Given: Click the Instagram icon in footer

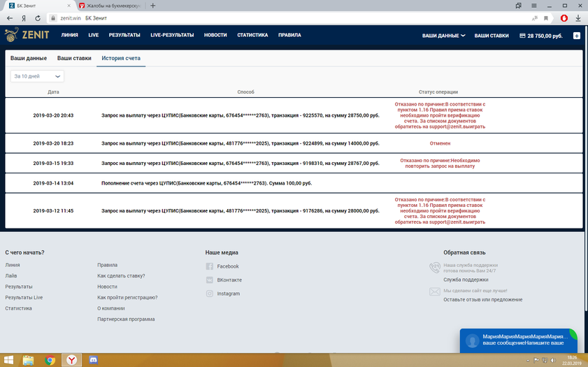Looking at the screenshot, I should click(x=209, y=294).
